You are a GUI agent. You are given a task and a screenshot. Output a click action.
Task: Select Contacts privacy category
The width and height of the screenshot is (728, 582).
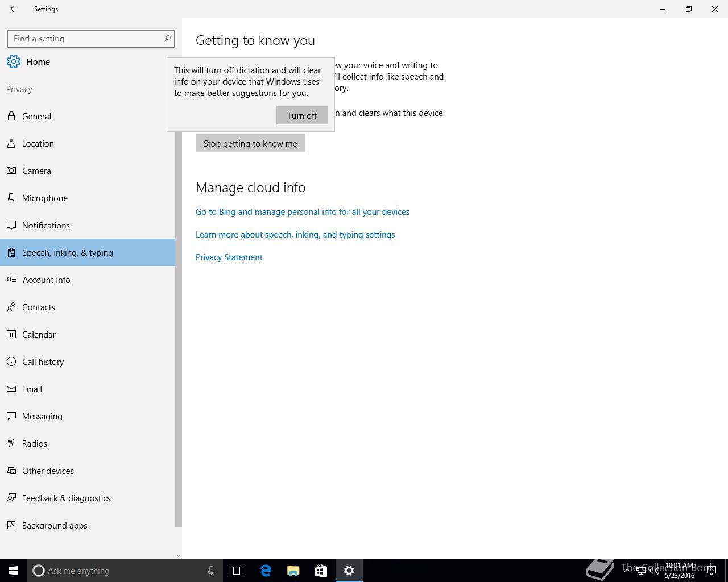(88, 307)
